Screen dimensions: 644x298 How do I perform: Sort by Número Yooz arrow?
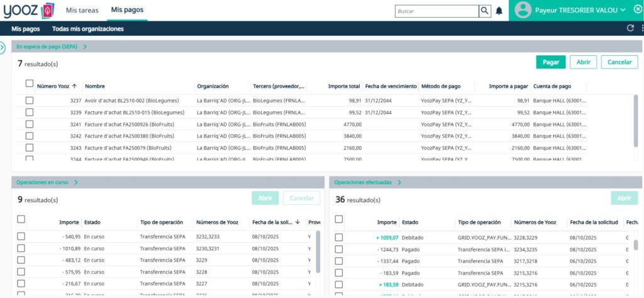(74, 86)
